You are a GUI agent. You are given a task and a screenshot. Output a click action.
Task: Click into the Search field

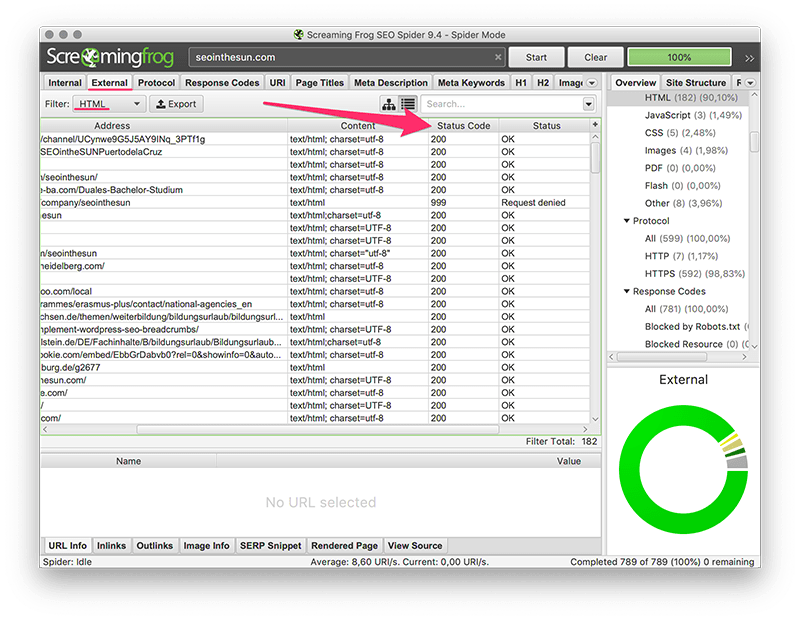[502, 104]
